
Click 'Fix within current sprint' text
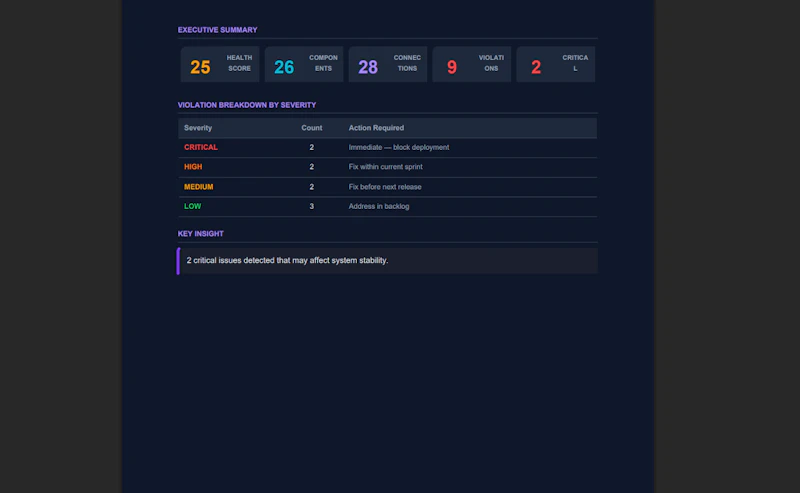point(386,167)
